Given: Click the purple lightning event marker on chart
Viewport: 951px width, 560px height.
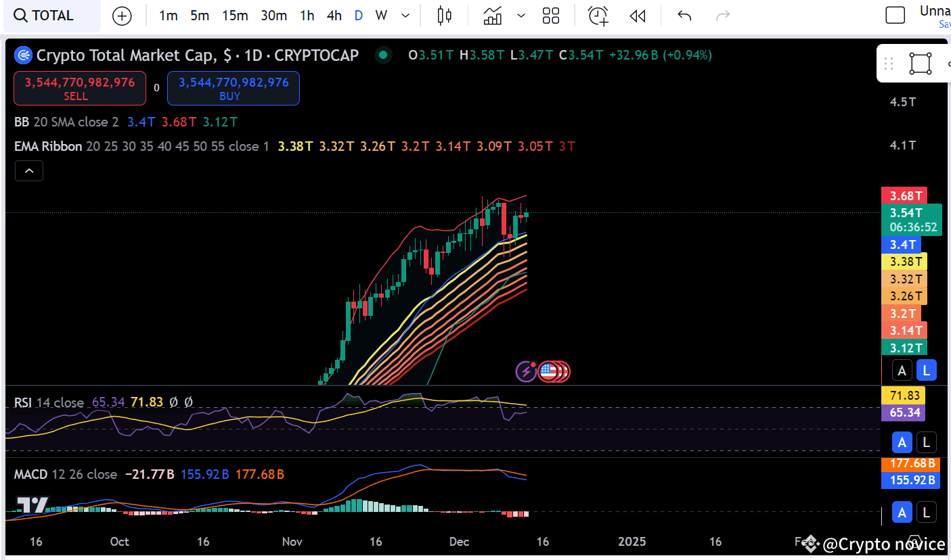Looking at the screenshot, I should pos(526,371).
